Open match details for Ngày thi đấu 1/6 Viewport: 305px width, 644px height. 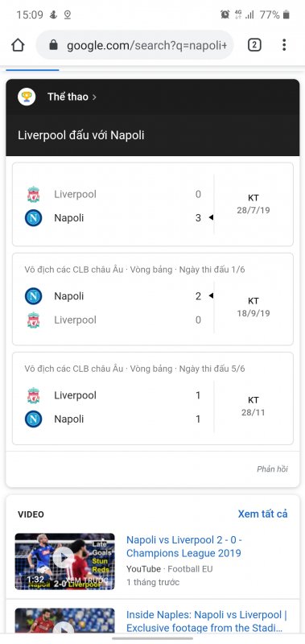tap(153, 299)
